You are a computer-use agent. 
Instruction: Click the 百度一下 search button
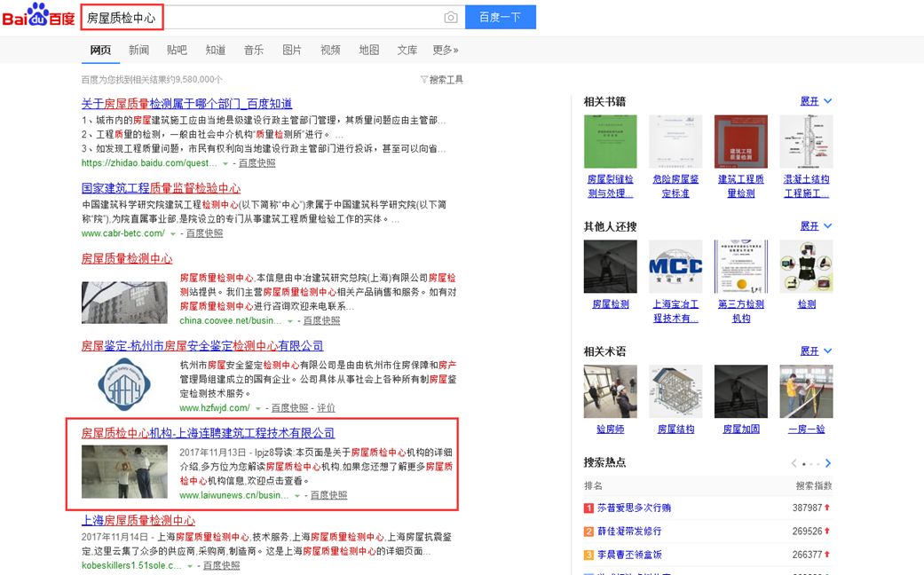pos(501,17)
